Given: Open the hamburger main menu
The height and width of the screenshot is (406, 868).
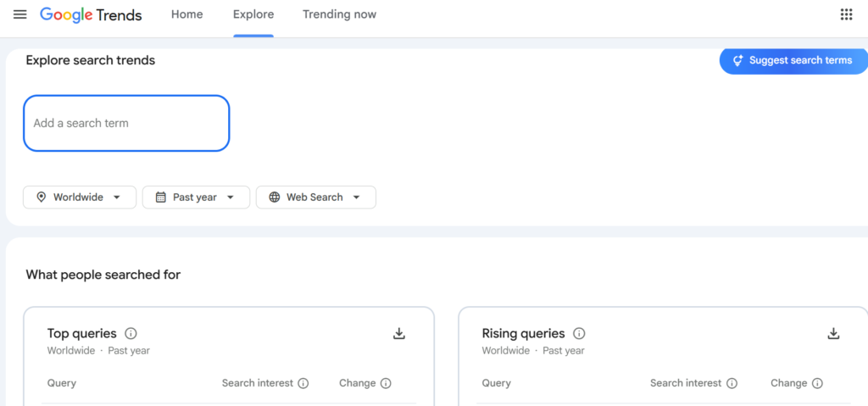Looking at the screenshot, I should [20, 14].
